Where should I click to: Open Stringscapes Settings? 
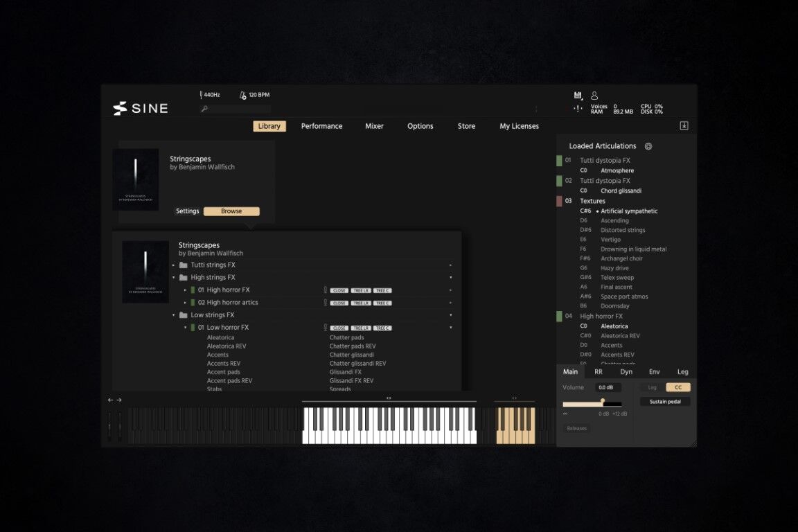click(187, 211)
